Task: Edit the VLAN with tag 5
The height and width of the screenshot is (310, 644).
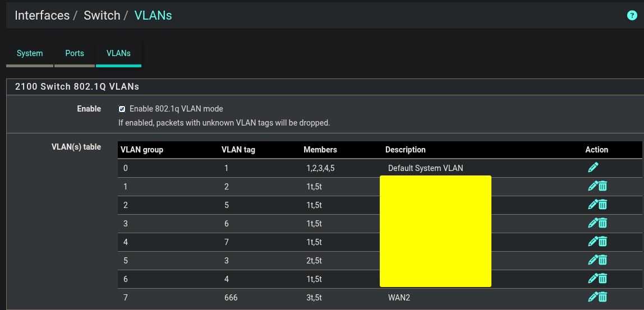Action: 592,205
